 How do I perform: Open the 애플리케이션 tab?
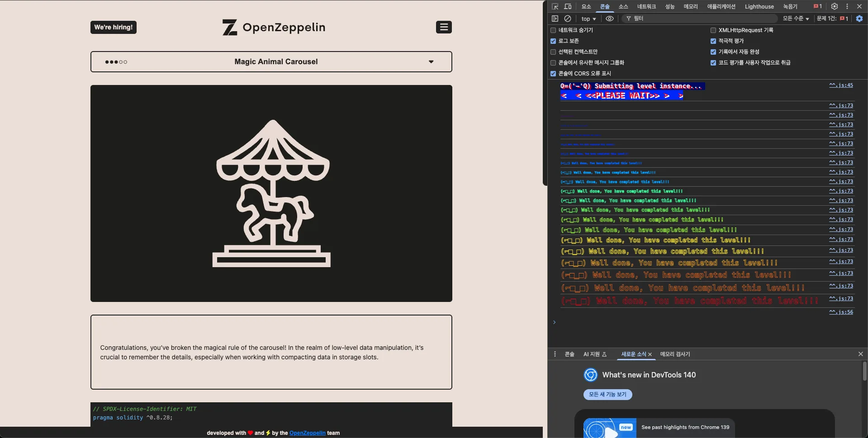721,6
